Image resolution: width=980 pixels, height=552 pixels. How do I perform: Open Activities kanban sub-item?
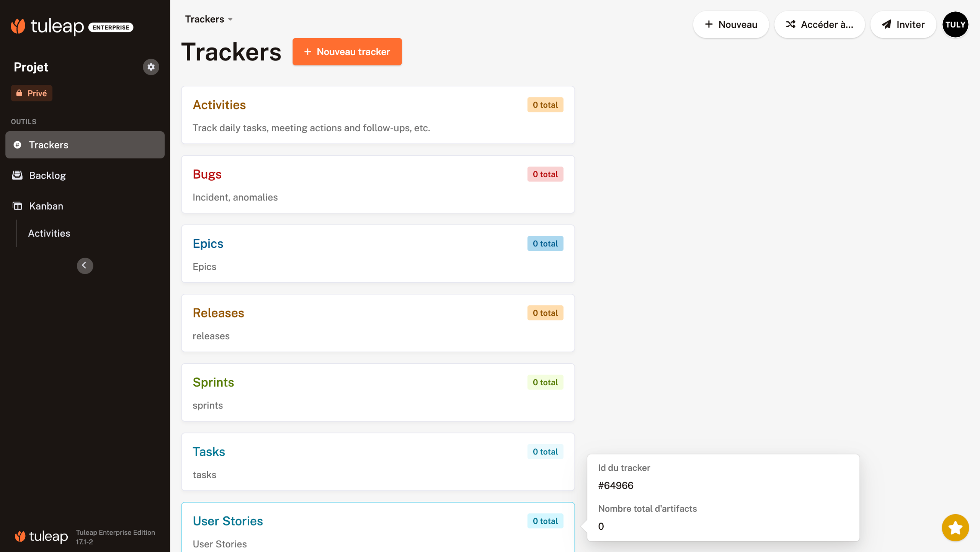(49, 233)
